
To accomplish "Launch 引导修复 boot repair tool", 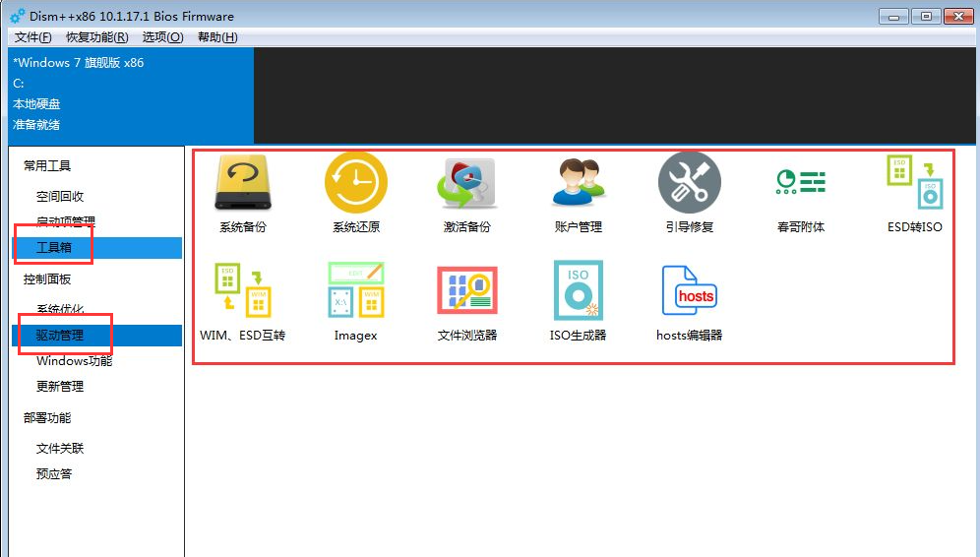I will pos(690,193).
